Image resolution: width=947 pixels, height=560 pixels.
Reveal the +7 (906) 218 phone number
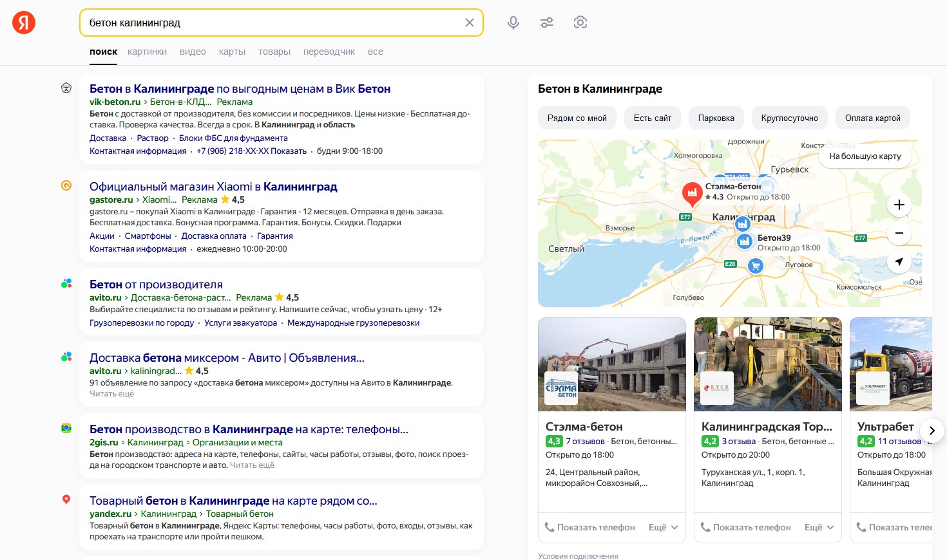(x=251, y=151)
